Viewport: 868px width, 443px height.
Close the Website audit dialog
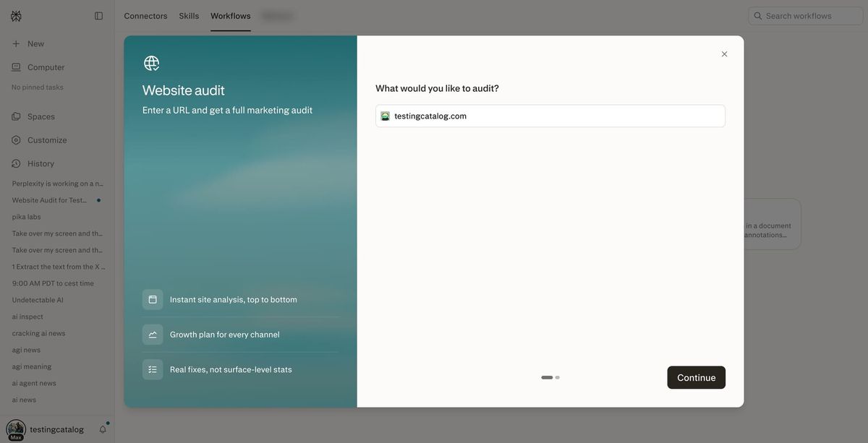[724, 54]
